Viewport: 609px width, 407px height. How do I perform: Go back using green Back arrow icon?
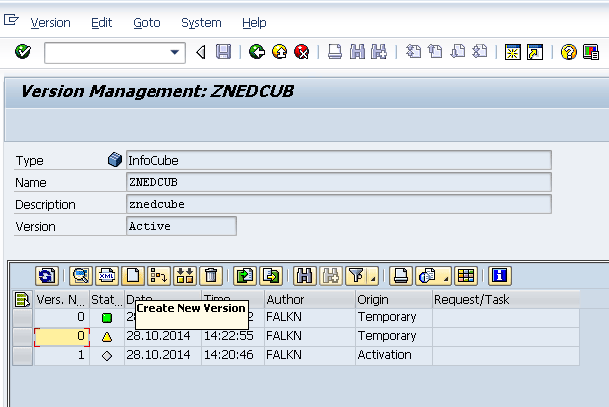(x=257, y=52)
